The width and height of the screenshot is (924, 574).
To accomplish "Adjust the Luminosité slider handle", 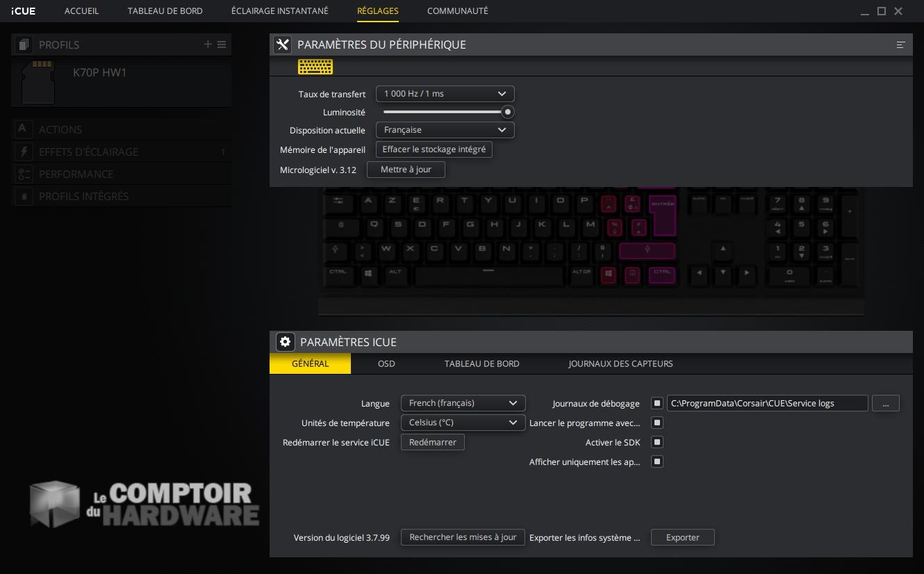I will pos(508,112).
